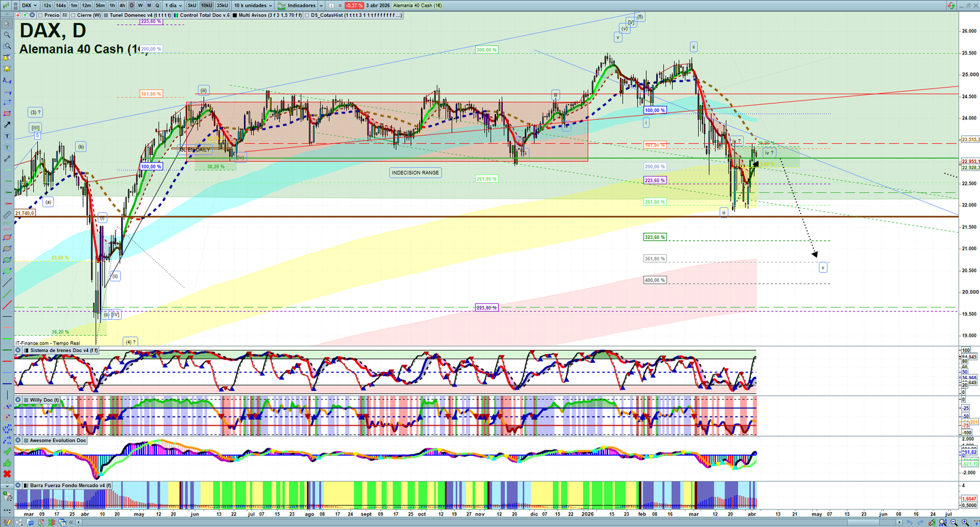Toggle the Cierre (W) checkbox
980x527 pixels.
click(73, 15)
